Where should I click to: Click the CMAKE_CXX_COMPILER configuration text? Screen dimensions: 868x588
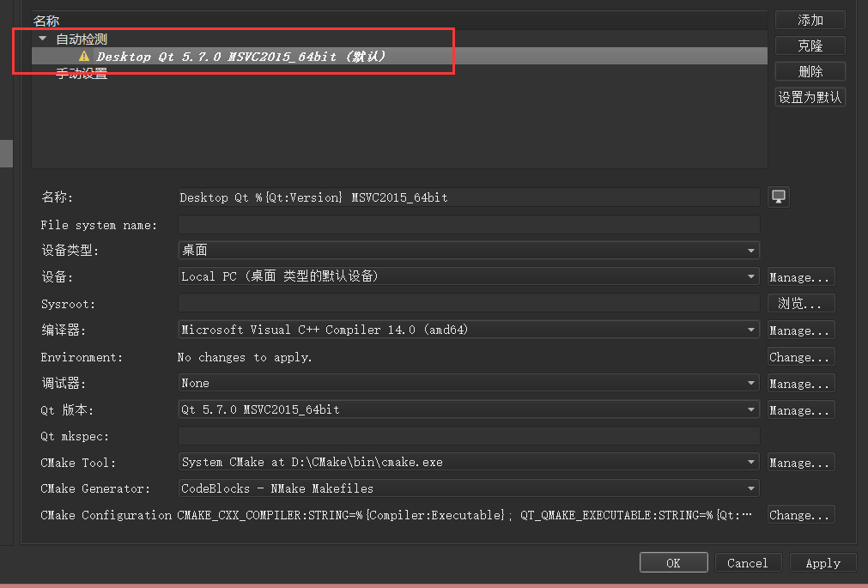coord(464,515)
